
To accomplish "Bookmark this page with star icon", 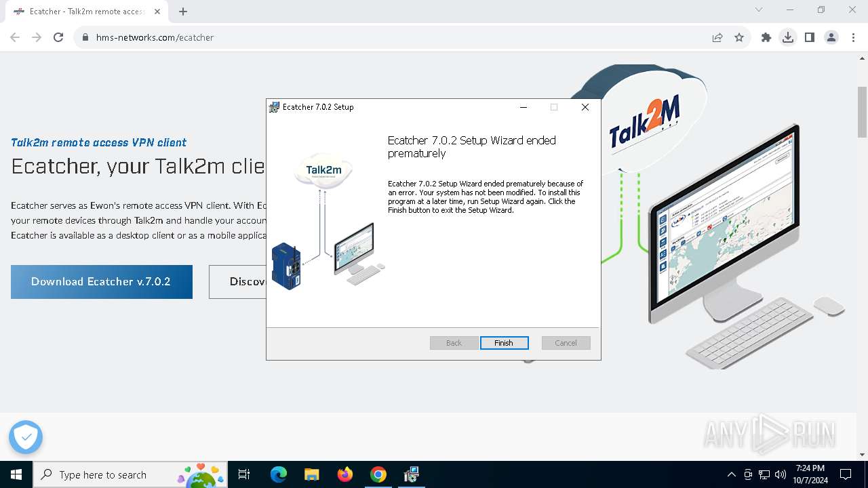I will [x=739, y=37].
